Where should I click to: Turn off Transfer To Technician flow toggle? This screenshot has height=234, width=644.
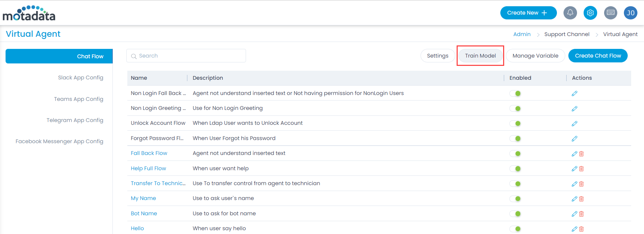[x=515, y=184]
